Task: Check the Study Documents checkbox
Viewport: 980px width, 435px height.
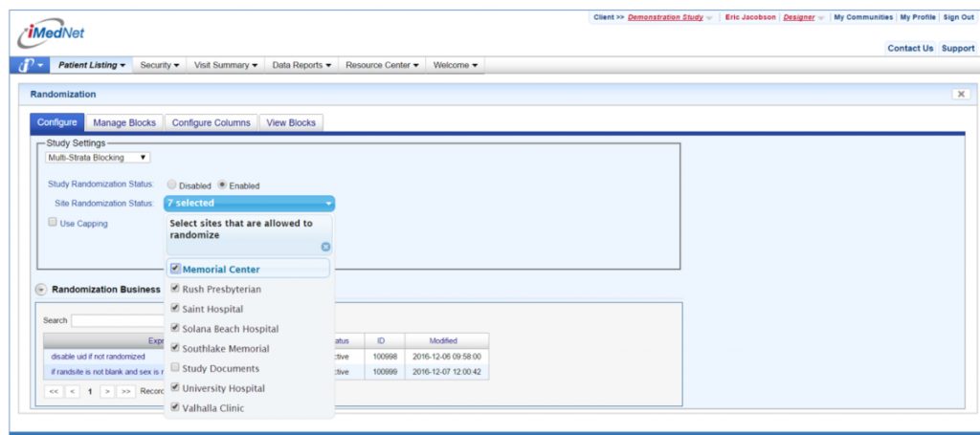Action: (174, 368)
